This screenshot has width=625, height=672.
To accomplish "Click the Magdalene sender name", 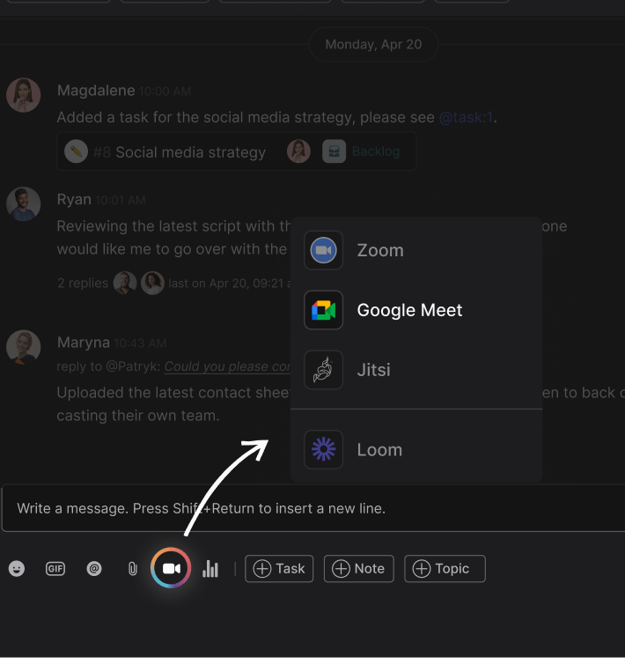I will tap(96, 91).
